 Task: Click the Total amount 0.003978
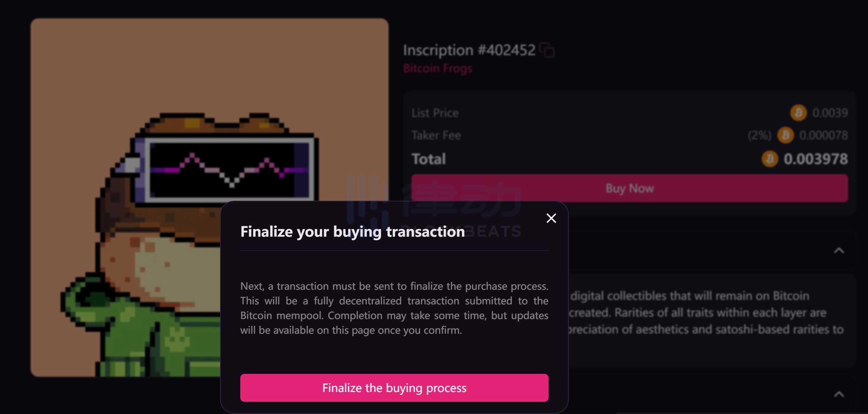[x=816, y=159]
